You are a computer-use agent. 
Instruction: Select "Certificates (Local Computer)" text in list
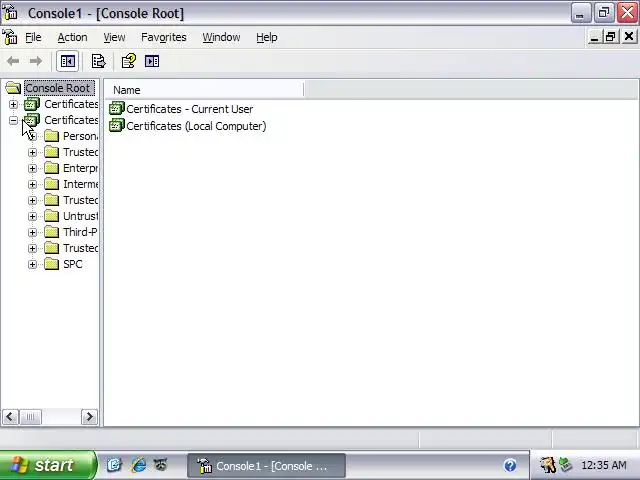coord(196,126)
